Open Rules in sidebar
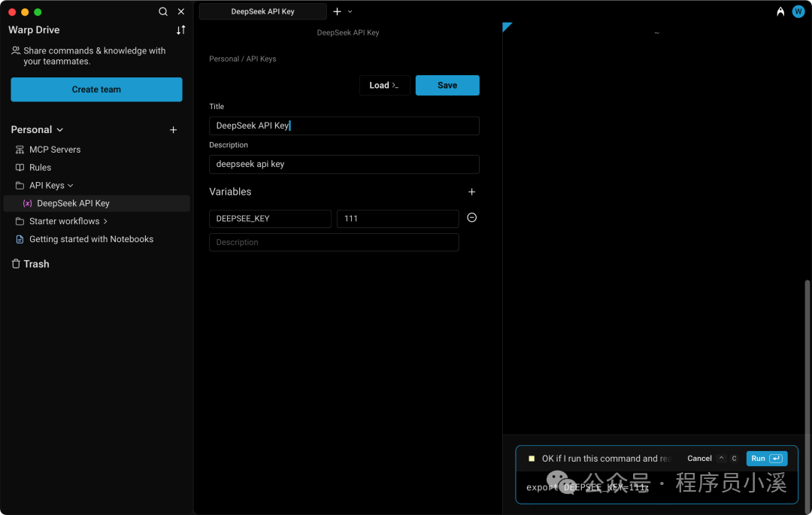The width and height of the screenshot is (812, 515). (x=40, y=168)
